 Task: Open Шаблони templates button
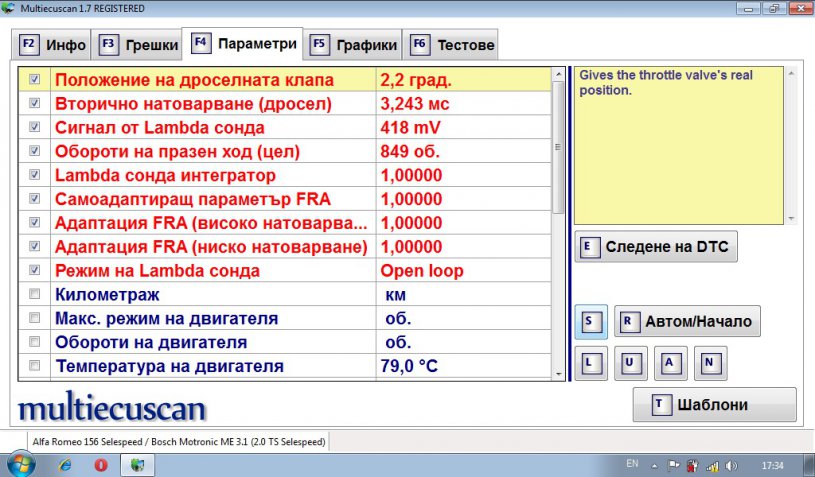point(714,405)
